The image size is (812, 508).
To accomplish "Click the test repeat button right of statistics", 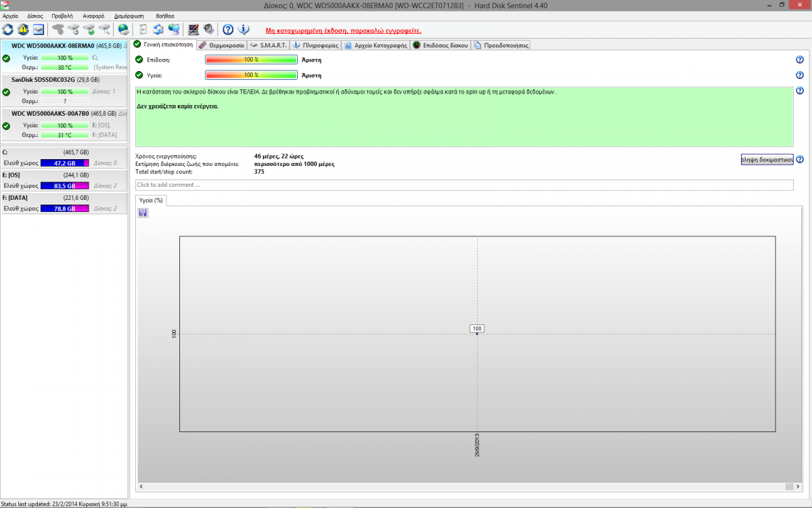I will coord(767,160).
